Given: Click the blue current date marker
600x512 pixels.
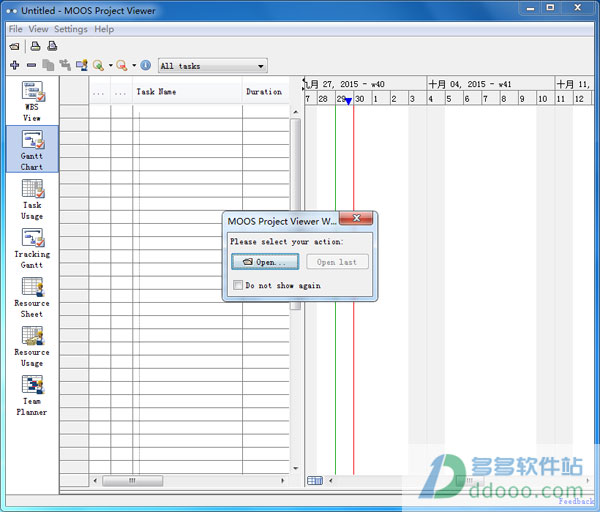Looking at the screenshot, I should (x=348, y=101).
